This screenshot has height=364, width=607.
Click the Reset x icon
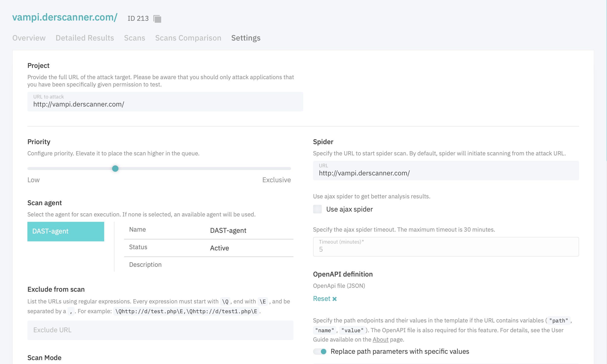coord(335,299)
